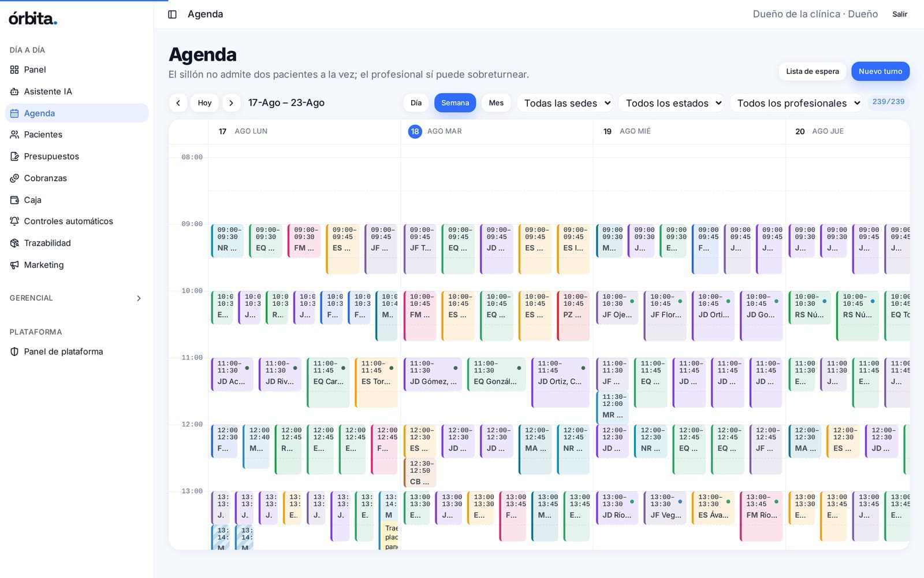This screenshot has height=578, width=924.
Task: Open Todas las sedes dropdown
Action: coord(565,103)
